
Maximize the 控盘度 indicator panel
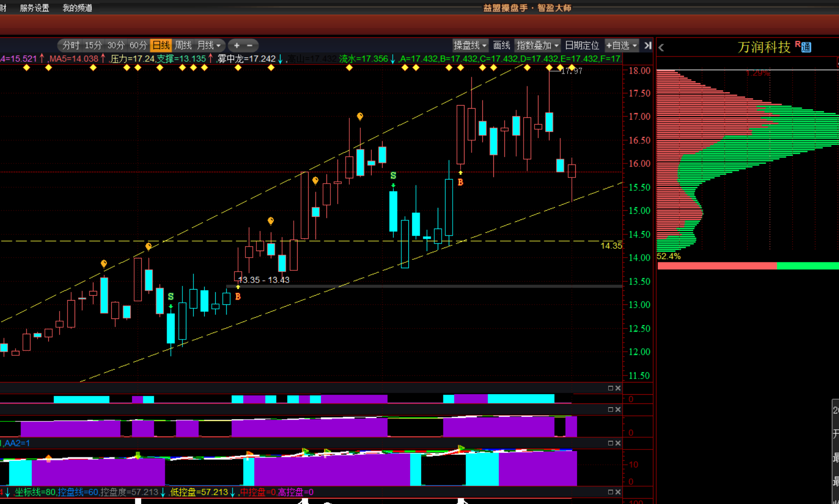610,492
